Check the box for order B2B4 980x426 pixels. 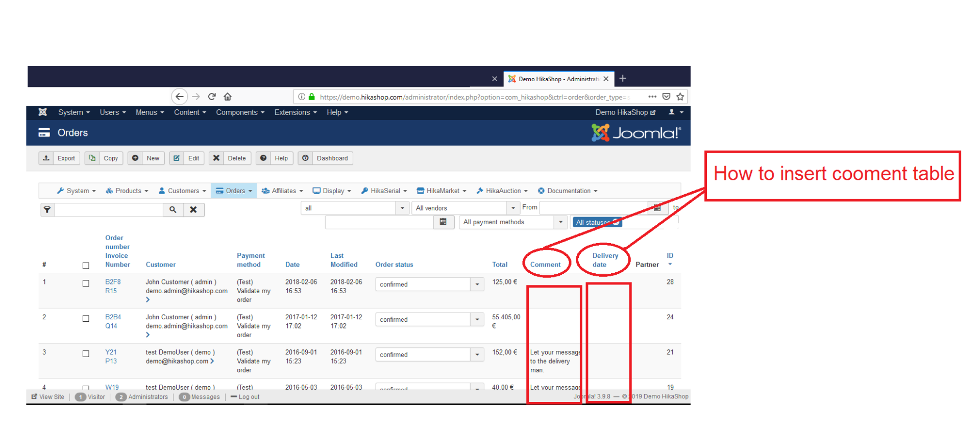(x=86, y=319)
